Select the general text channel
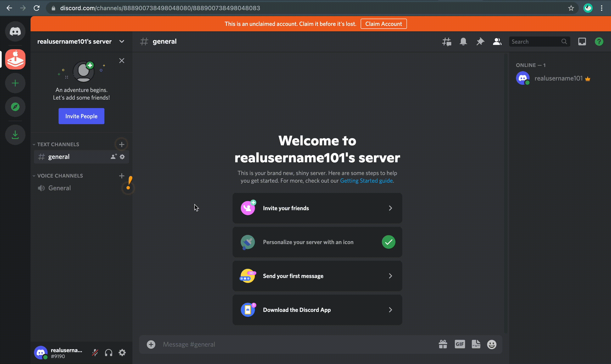Screen dimensions: 611x364 (x=81, y=157)
